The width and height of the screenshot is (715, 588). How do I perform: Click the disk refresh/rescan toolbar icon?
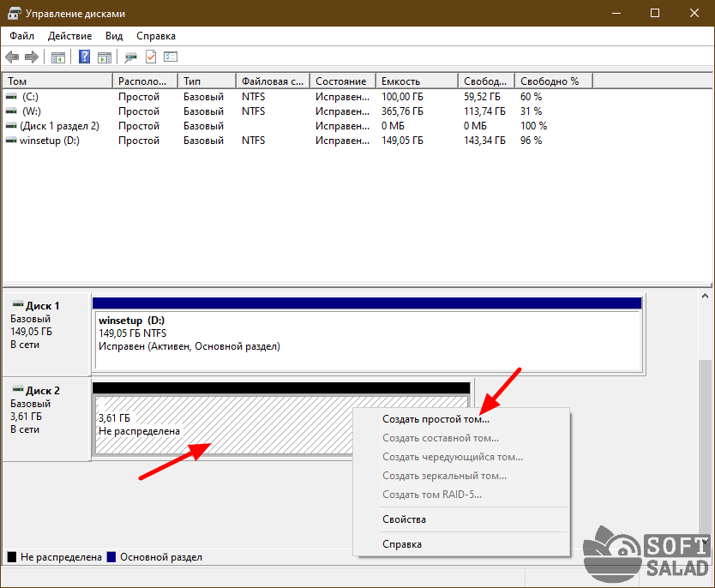pyautogui.click(x=130, y=57)
